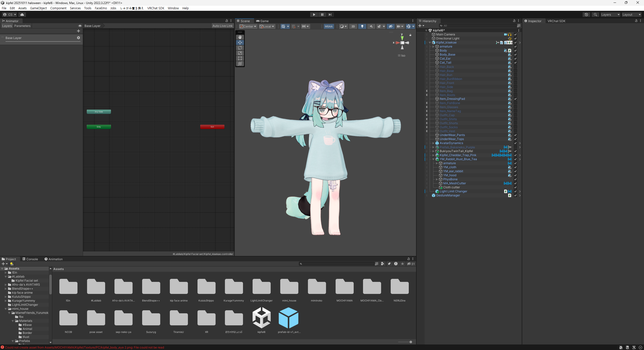Select the Hand view tool
This screenshot has width=644, height=350.
click(240, 37)
